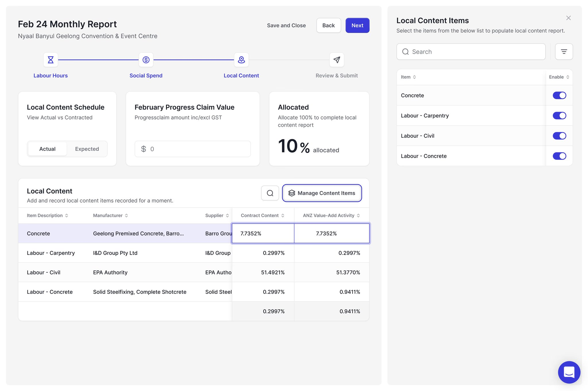Click Labour - Civil item in side panel

(x=417, y=136)
